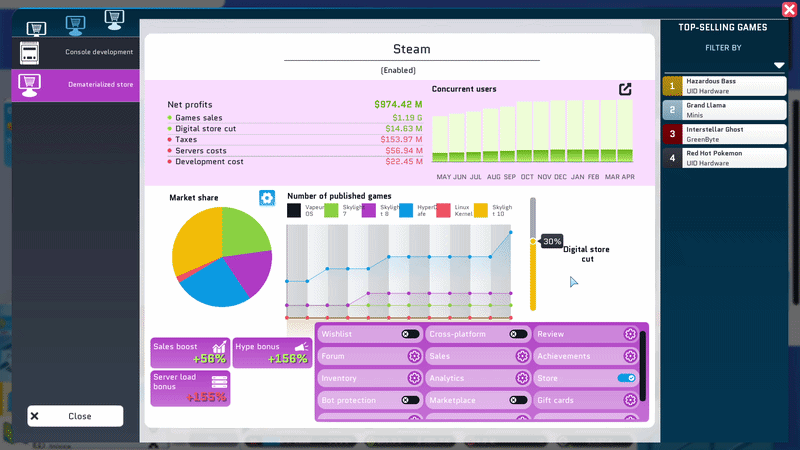This screenshot has height=450, width=800.
Task: Open the Sales settings gear
Action: point(522,356)
